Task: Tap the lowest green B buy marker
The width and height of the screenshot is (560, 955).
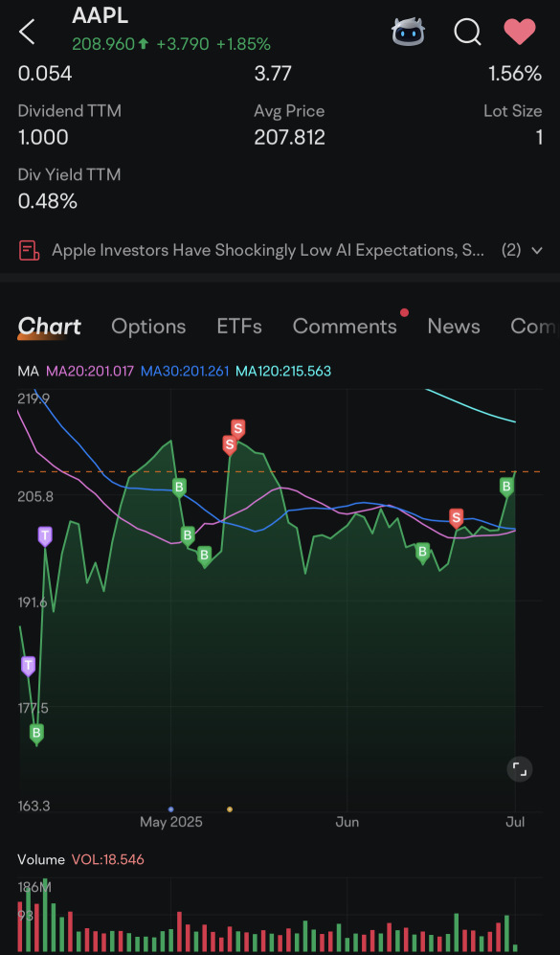Action: pos(36,734)
